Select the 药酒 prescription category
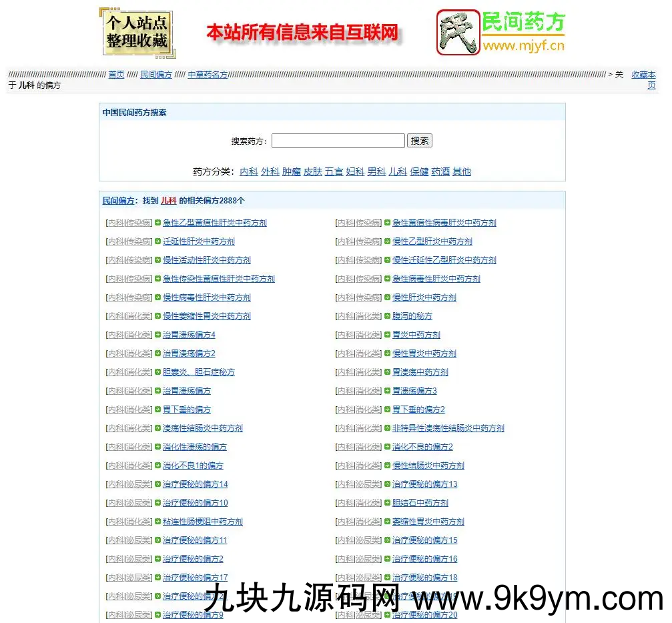 [440, 171]
